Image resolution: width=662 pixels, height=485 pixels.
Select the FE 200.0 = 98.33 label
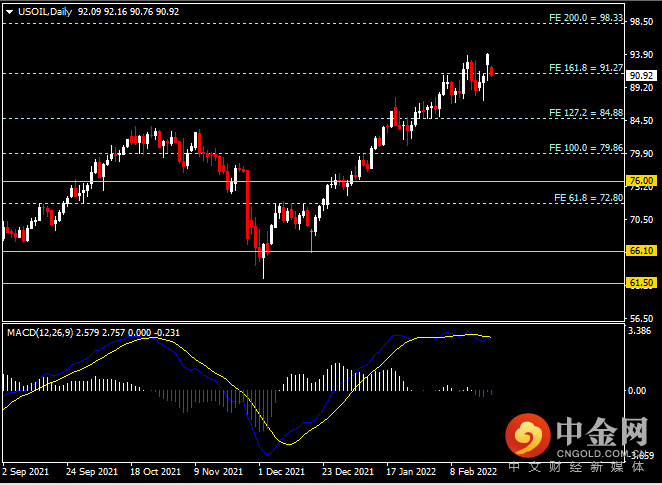click(586, 18)
